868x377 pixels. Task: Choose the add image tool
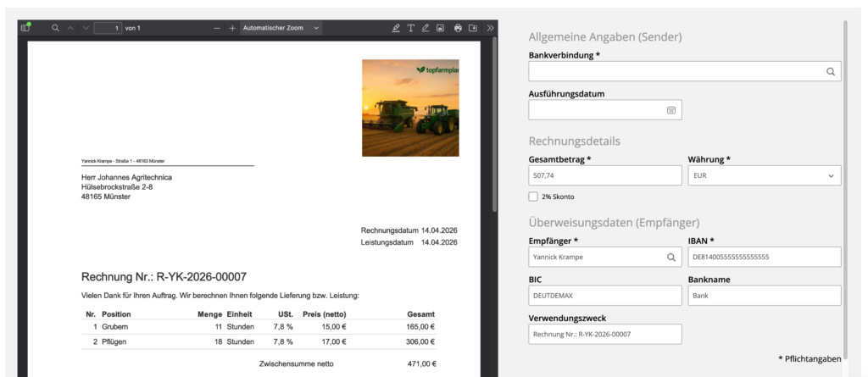click(440, 28)
